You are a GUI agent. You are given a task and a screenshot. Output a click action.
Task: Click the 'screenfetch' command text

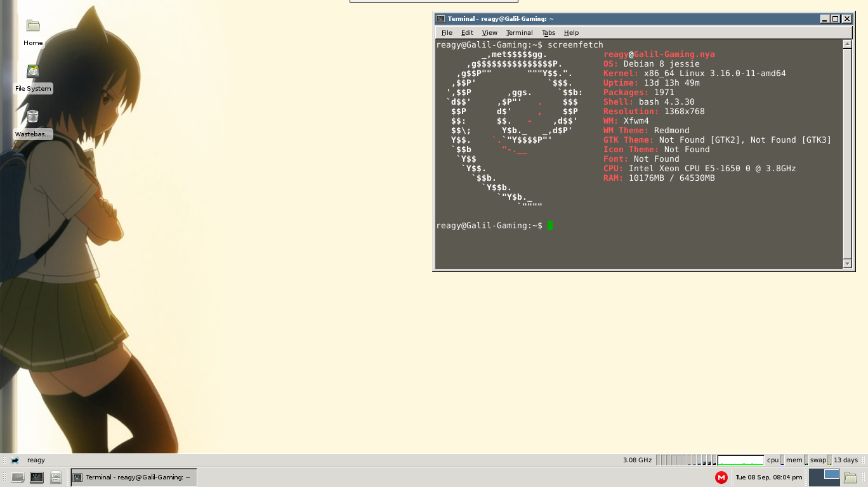(x=575, y=45)
